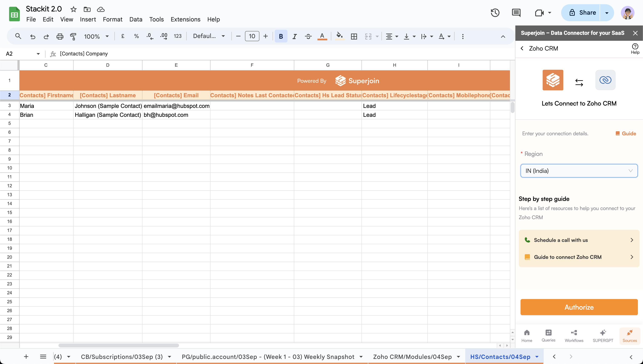
Task: Toggle italic formatting
Action: (294, 37)
